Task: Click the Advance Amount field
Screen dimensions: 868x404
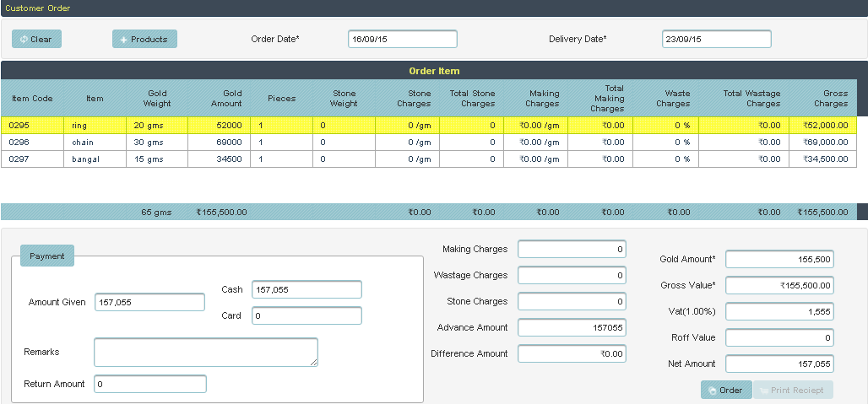Action: [x=572, y=327]
